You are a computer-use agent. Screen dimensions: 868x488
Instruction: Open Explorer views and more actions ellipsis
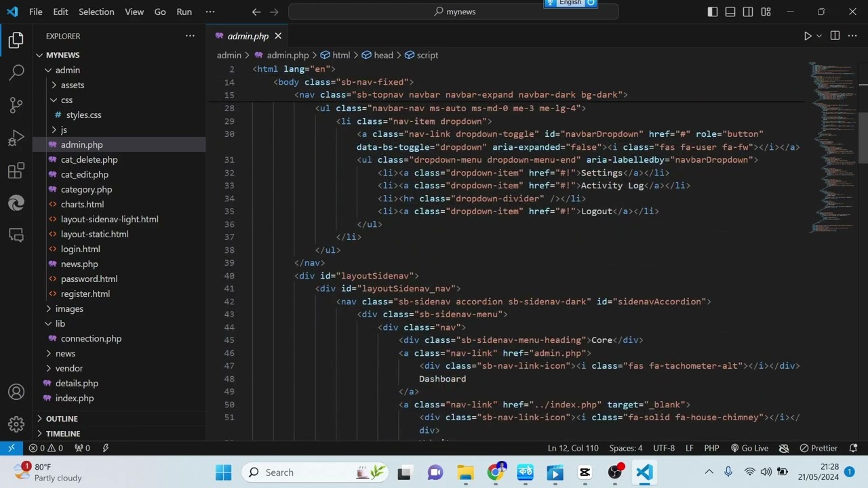[190, 36]
